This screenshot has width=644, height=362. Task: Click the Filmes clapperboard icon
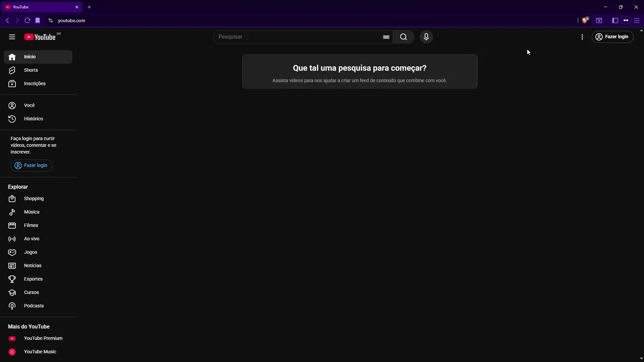pyautogui.click(x=12, y=225)
